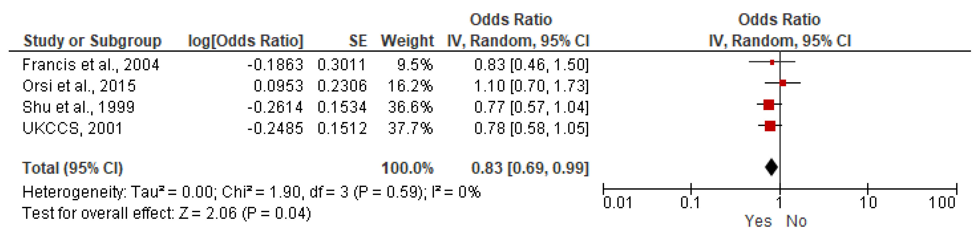Click the "Weight" column header
The image size is (980, 237).
tap(407, 41)
